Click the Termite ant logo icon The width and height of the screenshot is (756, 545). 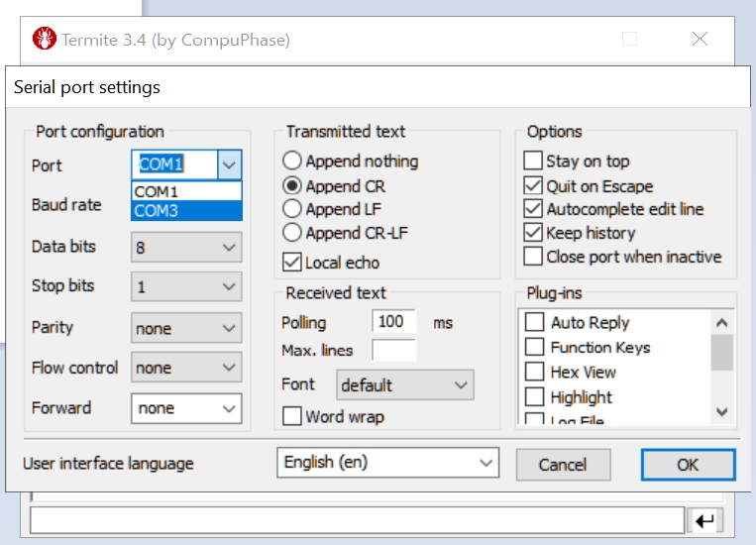point(45,40)
